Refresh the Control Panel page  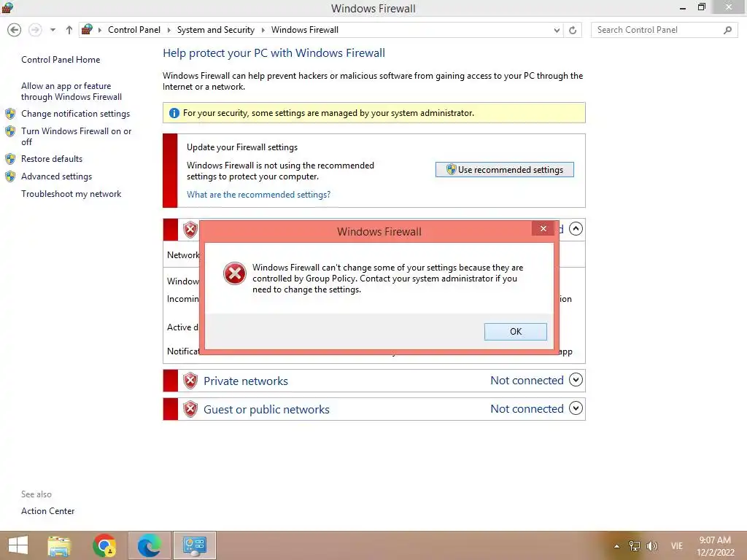click(x=573, y=30)
